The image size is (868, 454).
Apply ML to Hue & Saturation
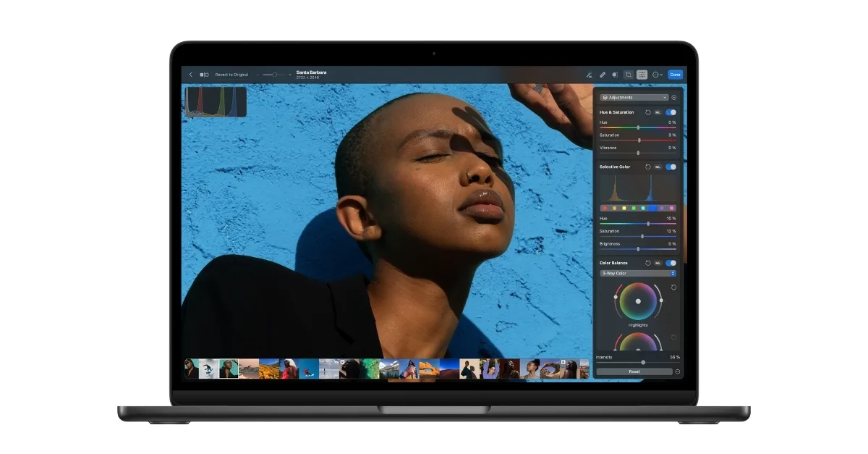[658, 112]
